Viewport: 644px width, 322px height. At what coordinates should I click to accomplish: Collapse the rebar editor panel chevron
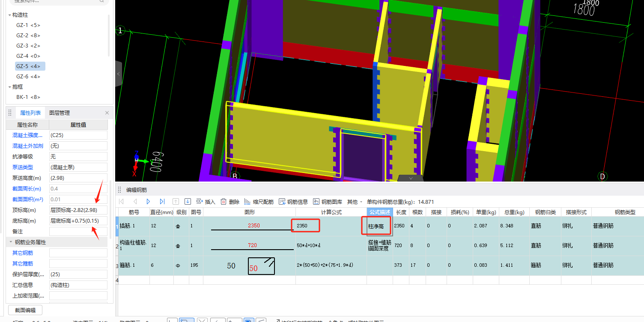click(x=411, y=178)
